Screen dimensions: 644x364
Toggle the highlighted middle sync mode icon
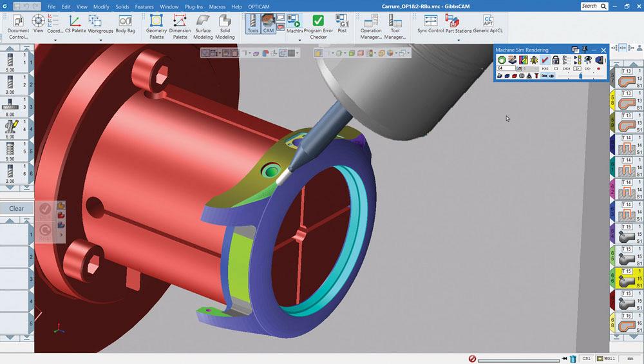click(623, 48)
